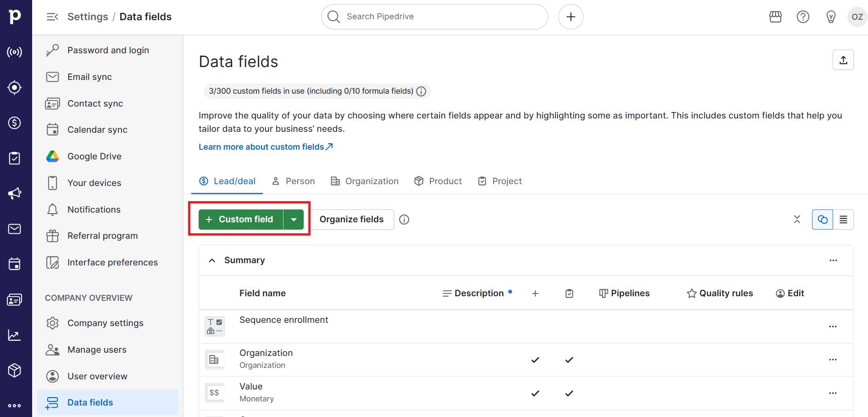This screenshot has width=868, height=417.
Task: Switch to the Product tab
Action: pyautogui.click(x=438, y=180)
